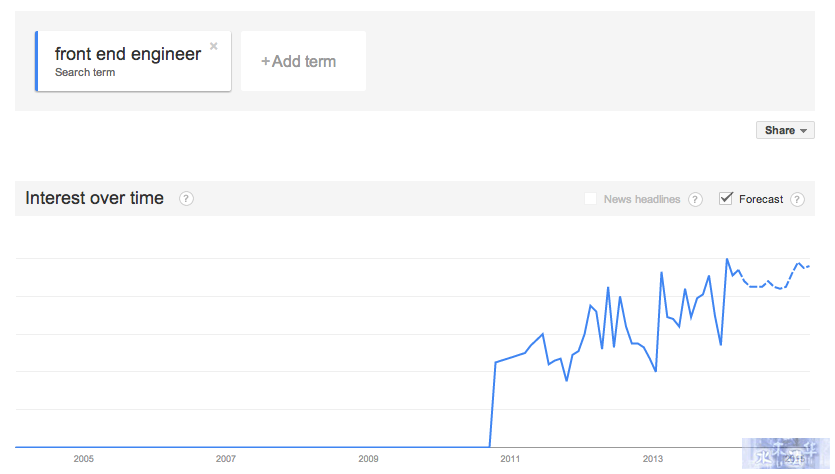Image resolution: width=835 pixels, height=474 pixels.
Task: Open help icon next to News headlines
Action: point(695,199)
